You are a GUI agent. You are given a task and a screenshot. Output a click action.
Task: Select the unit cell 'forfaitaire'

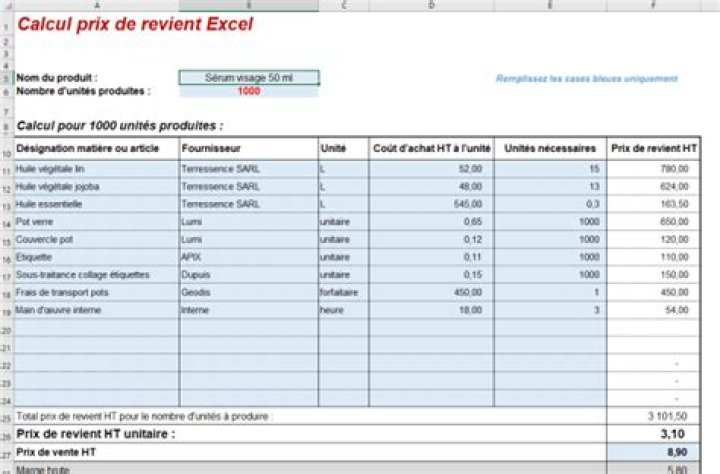pos(343,293)
